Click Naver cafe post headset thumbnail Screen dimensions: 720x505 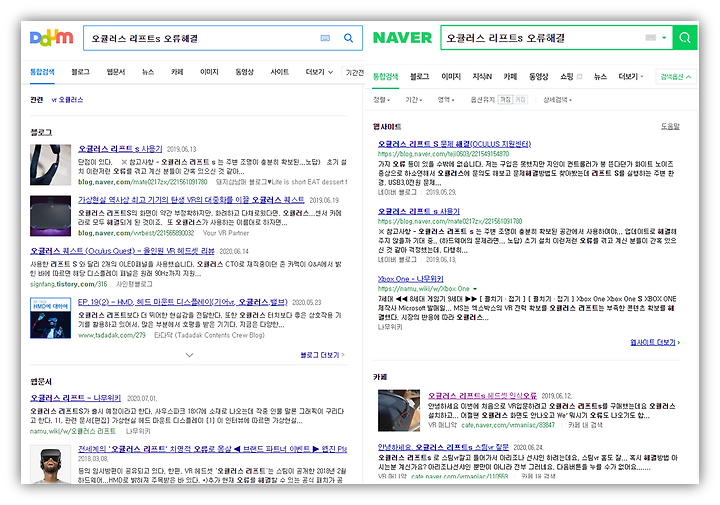(399, 410)
